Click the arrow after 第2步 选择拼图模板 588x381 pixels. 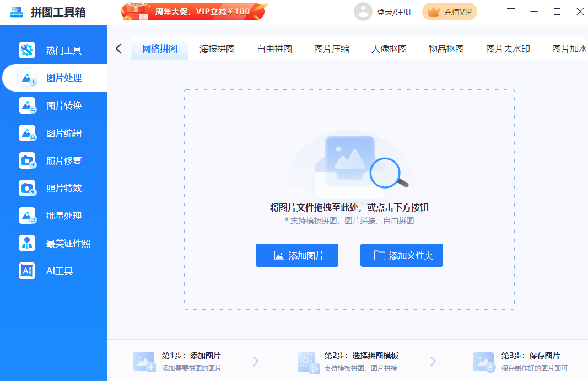[433, 362]
